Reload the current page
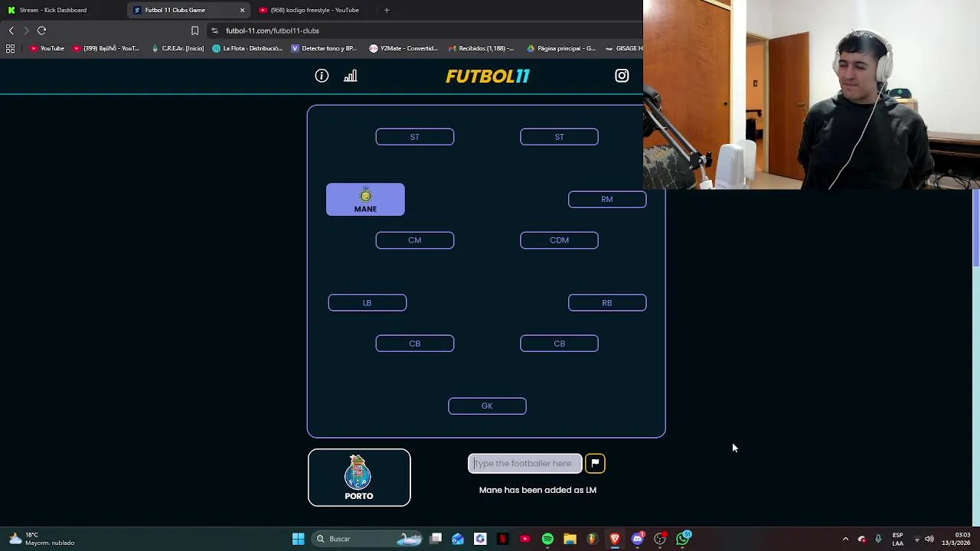The image size is (980, 551). (42, 31)
